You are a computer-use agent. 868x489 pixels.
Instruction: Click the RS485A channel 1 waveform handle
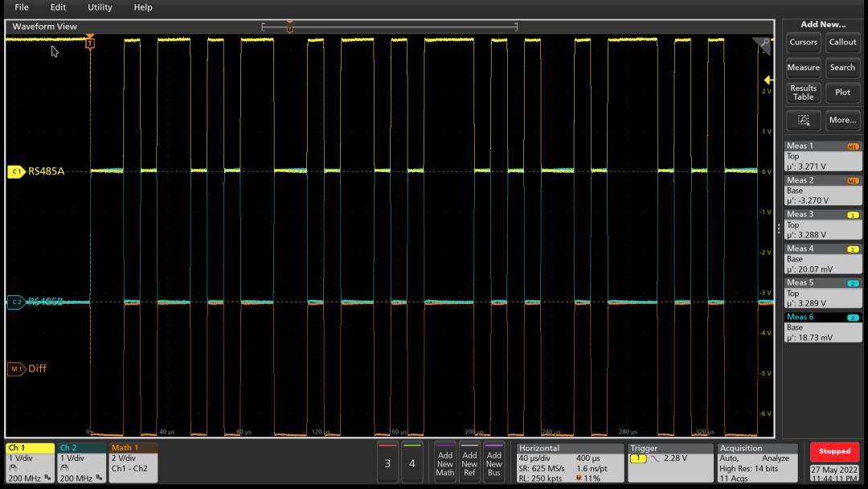coord(16,171)
